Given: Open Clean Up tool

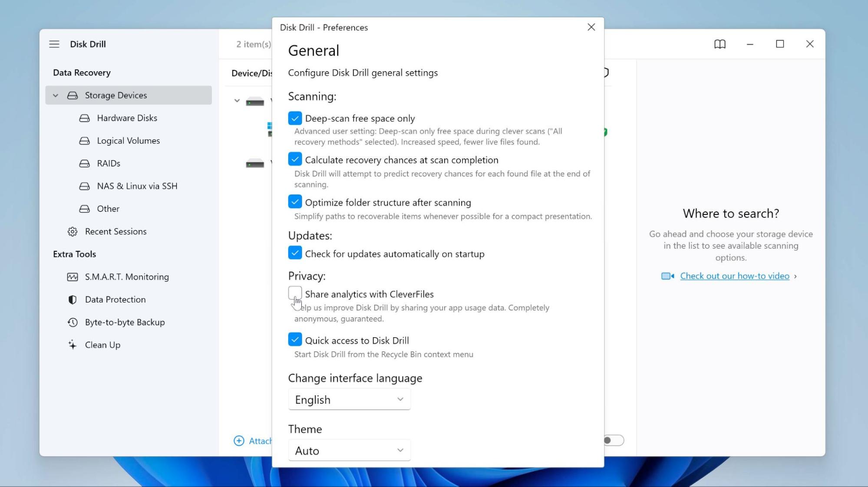Looking at the screenshot, I should [x=102, y=345].
